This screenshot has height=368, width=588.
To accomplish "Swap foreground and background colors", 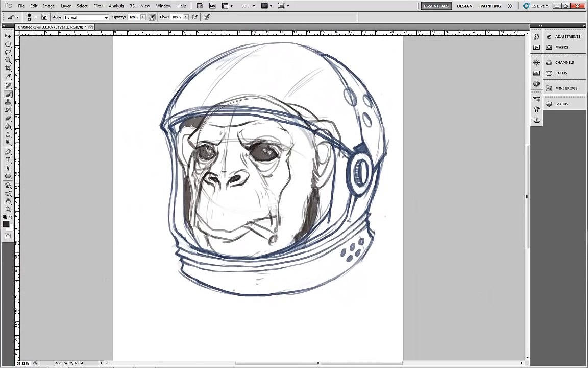I will [x=11, y=217].
